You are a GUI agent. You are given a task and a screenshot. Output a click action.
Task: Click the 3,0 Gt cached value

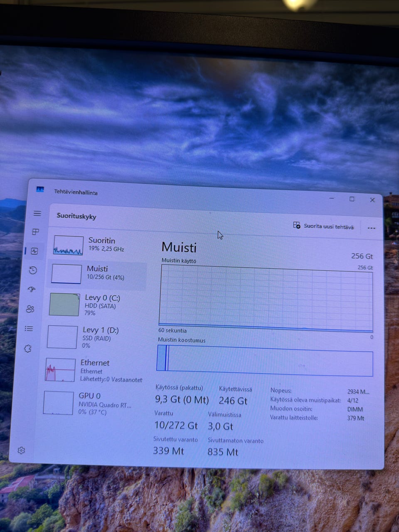click(x=220, y=426)
